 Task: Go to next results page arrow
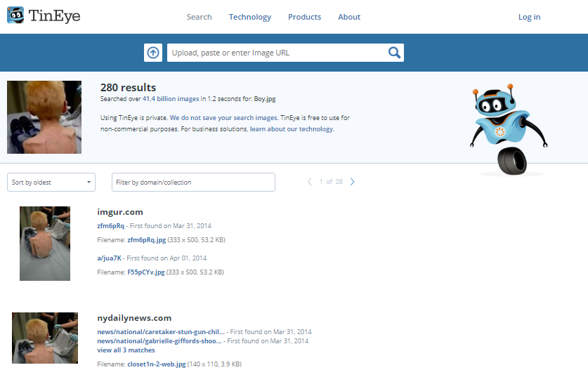[352, 182]
